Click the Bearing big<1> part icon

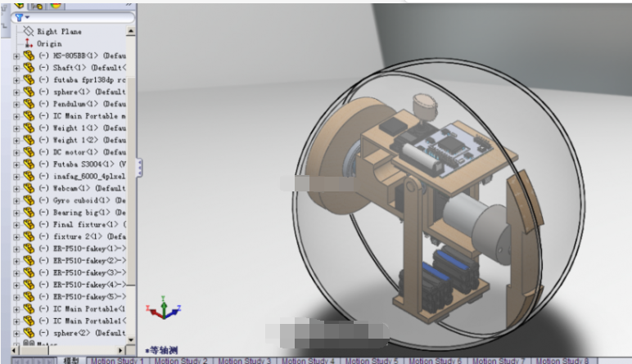click(x=28, y=213)
